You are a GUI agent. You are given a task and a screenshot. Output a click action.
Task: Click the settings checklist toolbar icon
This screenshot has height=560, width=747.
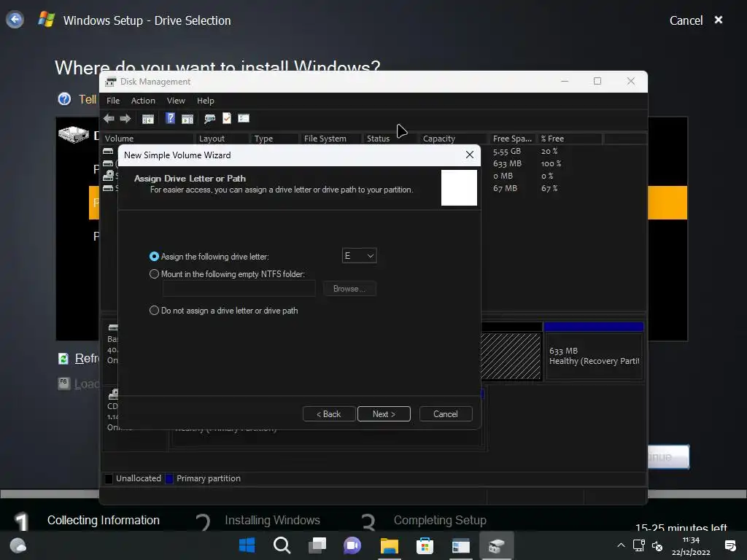pyautogui.click(x=244, y=118)
